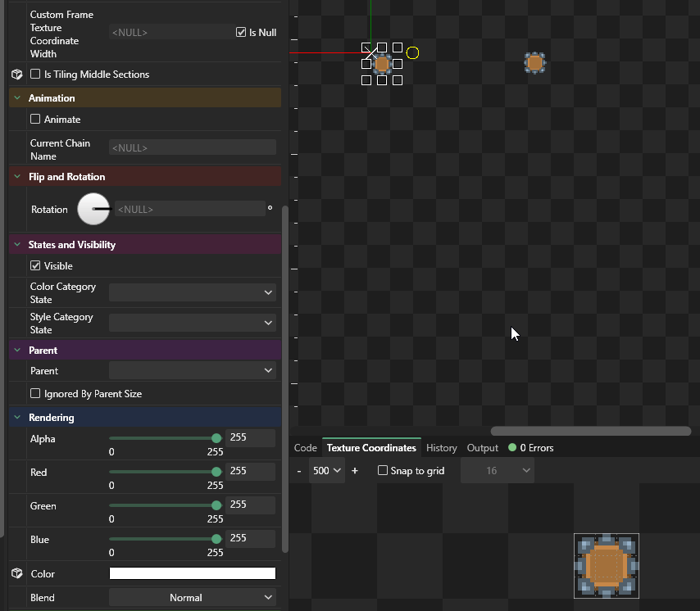The width and height of the screenshot is (700, 611).
Task: Collapse the Flip and Rotation section
Action: tap(18, 177)
